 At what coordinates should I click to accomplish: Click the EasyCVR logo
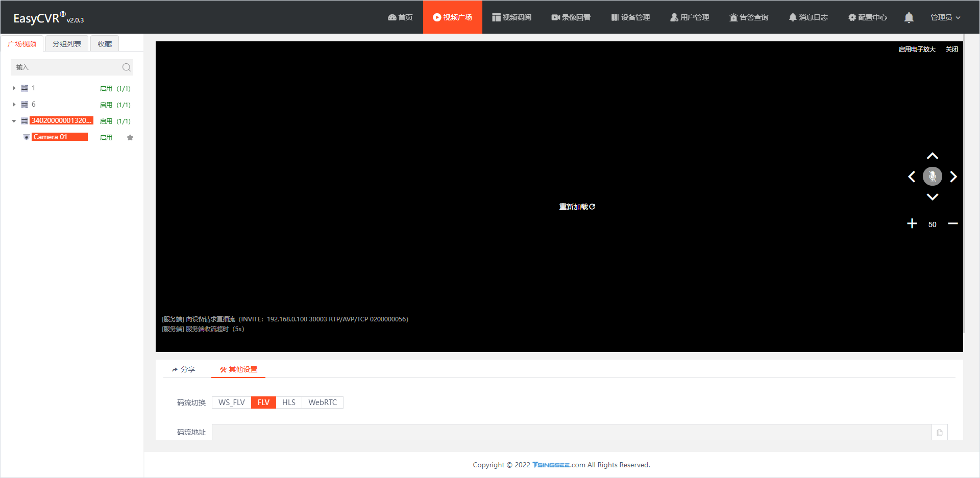(48, 18)
